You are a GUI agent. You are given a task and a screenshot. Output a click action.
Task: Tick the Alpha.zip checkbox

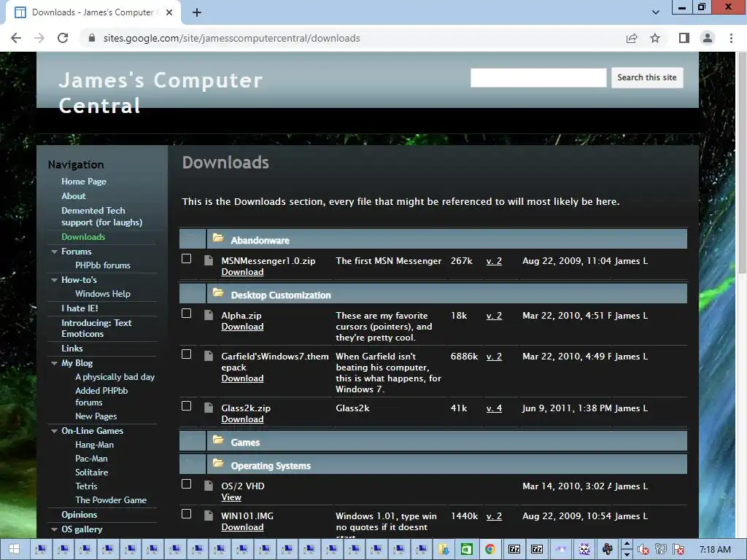coord(186,314)
